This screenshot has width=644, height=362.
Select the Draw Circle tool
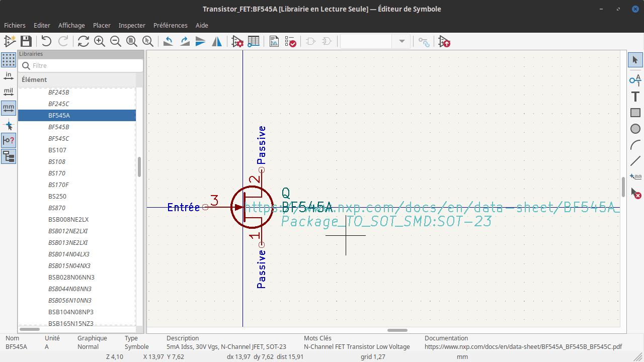635,129
